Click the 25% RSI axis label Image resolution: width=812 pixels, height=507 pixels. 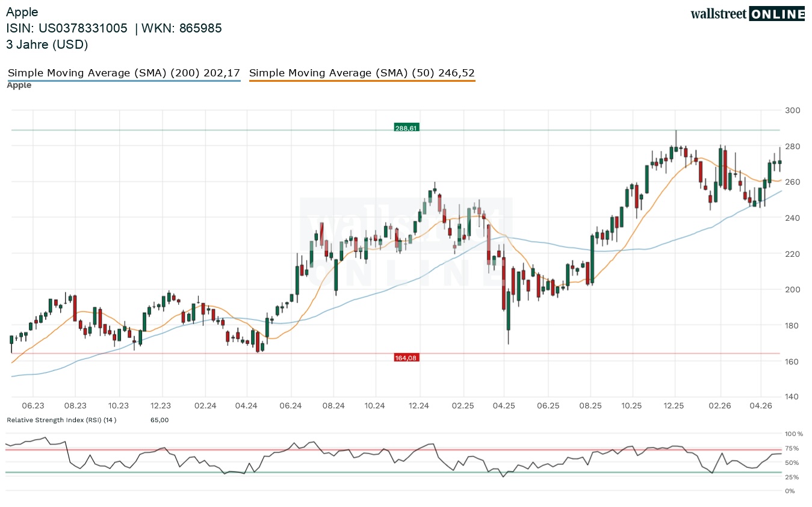(x=792, y=477)
